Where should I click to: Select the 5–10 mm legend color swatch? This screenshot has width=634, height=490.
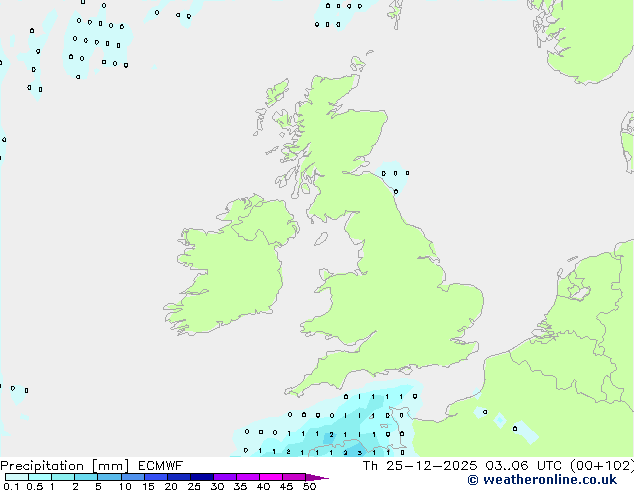pyautogui.click(x=109, y=477)
